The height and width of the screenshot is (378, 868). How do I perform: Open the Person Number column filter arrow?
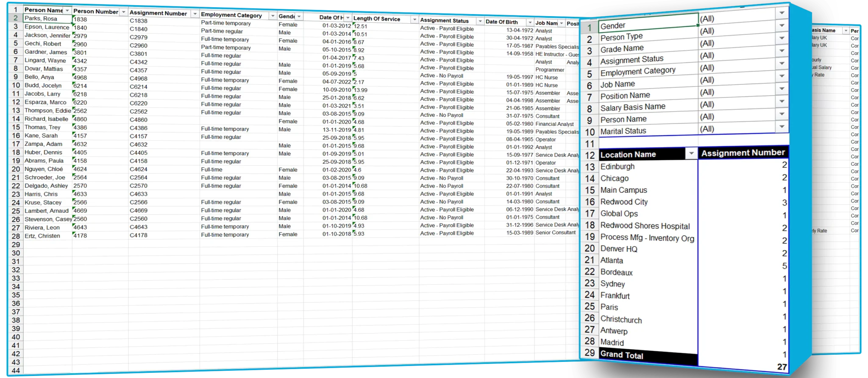point(123,12)
